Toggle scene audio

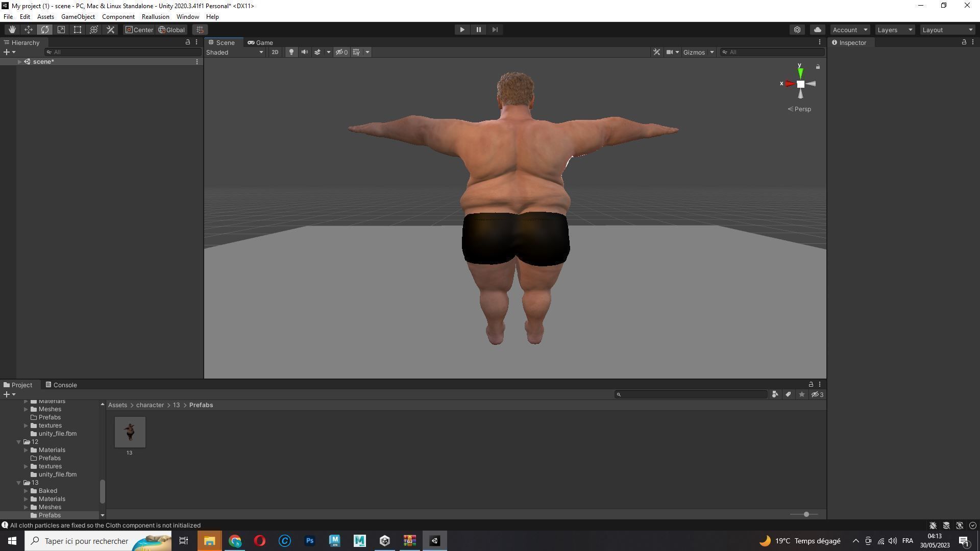click(304, 52)
